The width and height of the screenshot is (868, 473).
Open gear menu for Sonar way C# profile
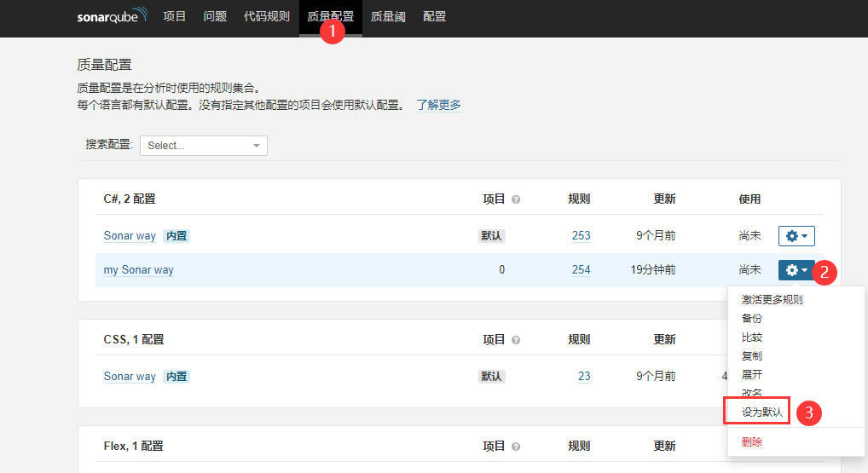796,236
